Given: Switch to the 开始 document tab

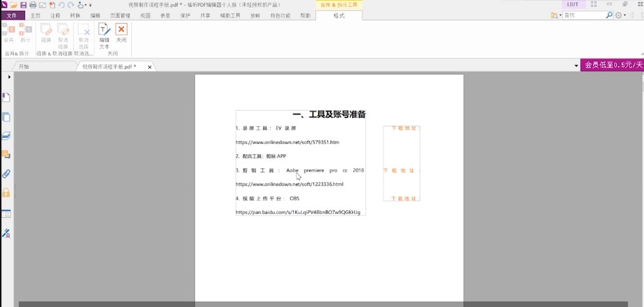Looking at the screenshot, I should point(24,67).
